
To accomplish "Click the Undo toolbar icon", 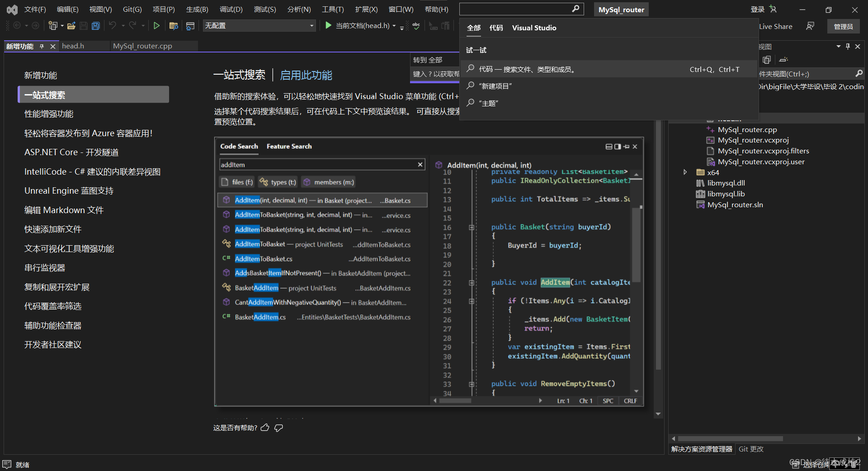I will pyautogui.click(x=113, y=26).
